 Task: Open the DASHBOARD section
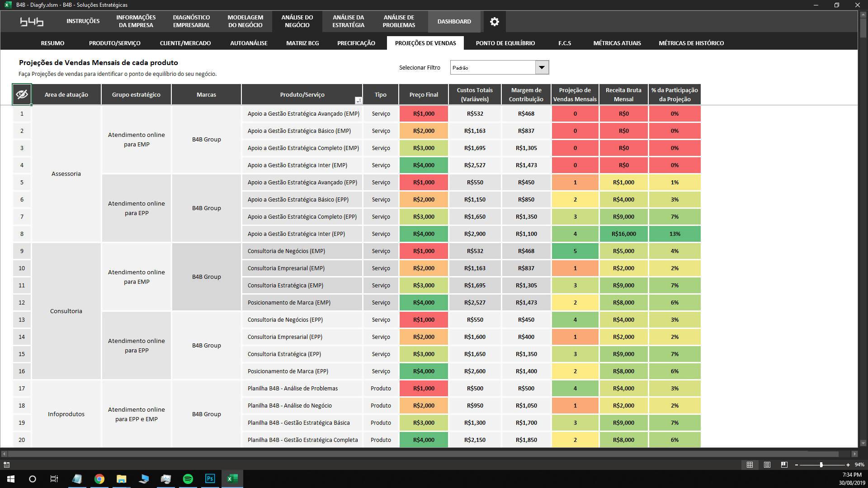(x=454, y=21)
